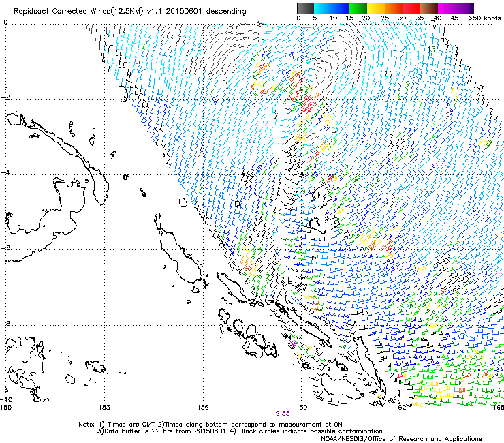Viewport: 504px width, 443px height.
Task: Click the red 30-35 knots legend segment
Action: pyautogui.click(x=411, y=8)
